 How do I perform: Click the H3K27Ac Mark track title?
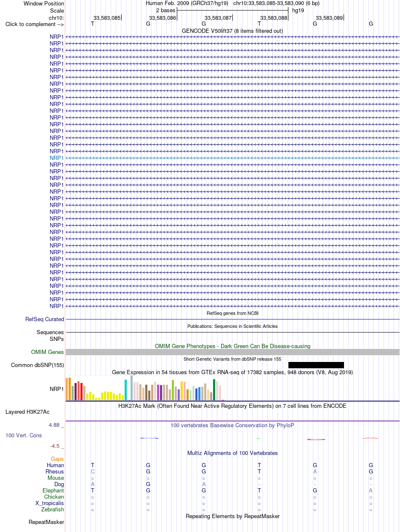tap(232, 406)
